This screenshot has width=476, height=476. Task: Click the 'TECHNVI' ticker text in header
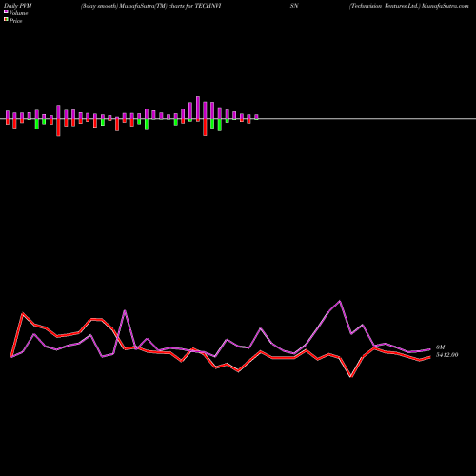(208, 6)
